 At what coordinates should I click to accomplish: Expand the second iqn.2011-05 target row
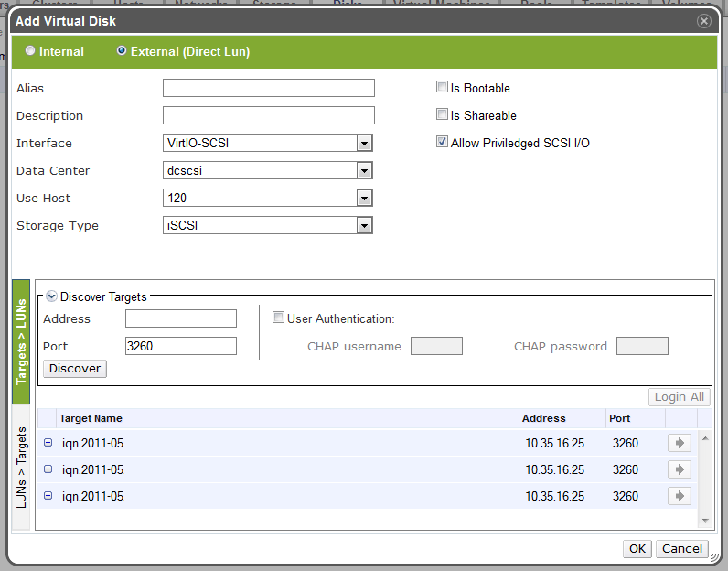coord(48,469)
